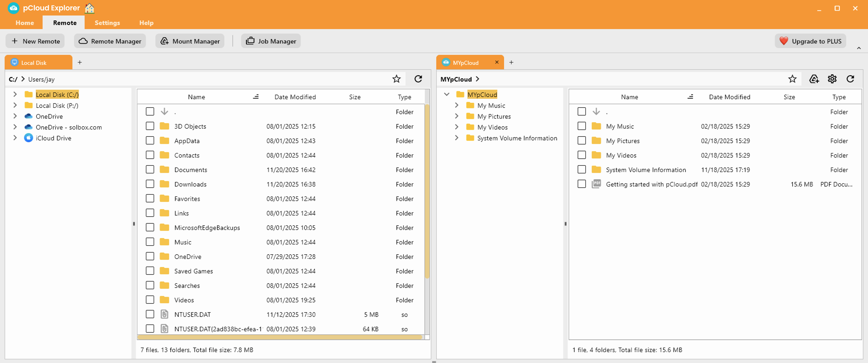Open the Help menu

[x=146, y=23]
